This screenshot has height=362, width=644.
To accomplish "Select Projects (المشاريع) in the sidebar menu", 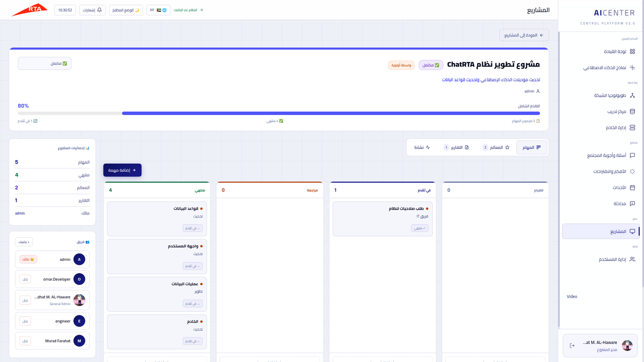I will (x=601, y=231).
